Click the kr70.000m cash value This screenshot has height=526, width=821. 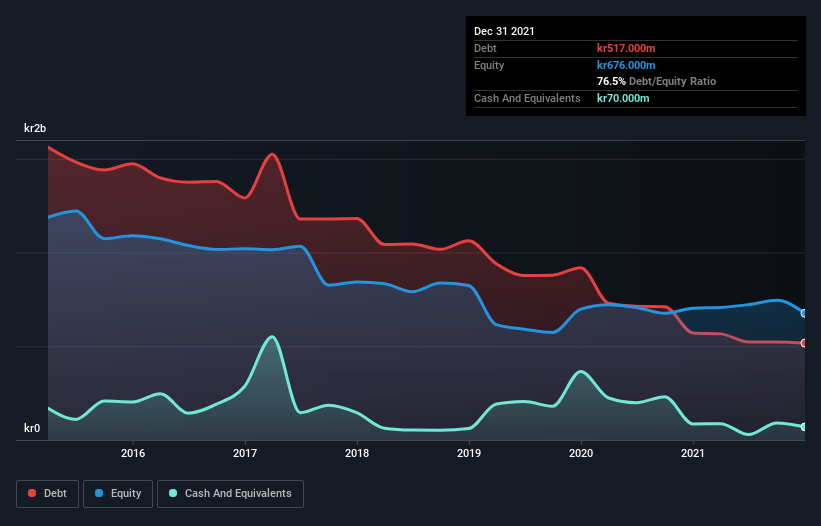click(623, 98)
